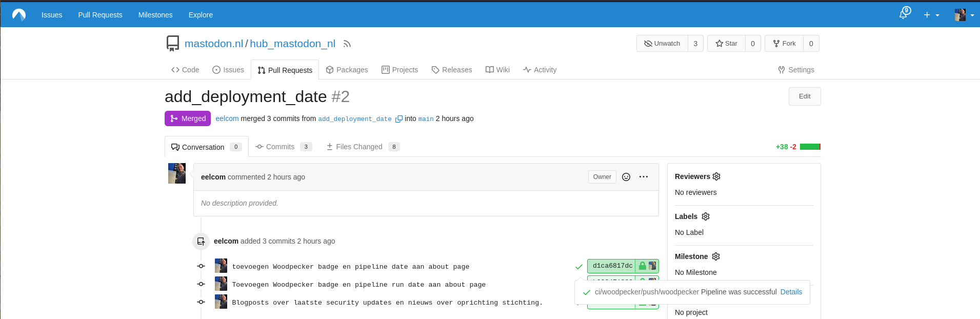The image size is (980, 319).
Task: Open the repository RSS feed icon
Action: [x=347, y=44]
